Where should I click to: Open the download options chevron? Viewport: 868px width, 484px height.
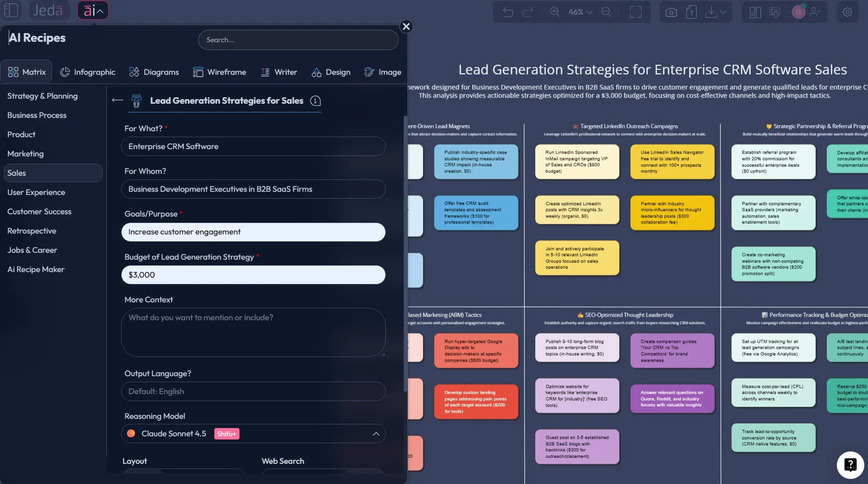(x=724, y=11)
